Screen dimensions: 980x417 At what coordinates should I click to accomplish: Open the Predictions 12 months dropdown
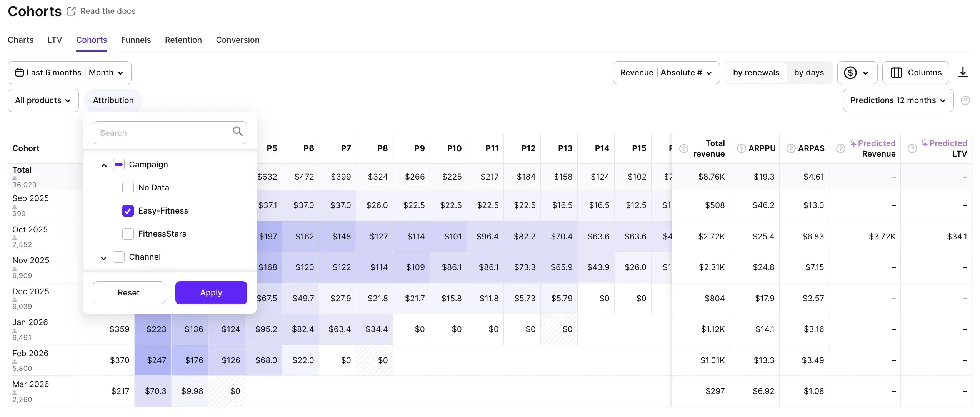pos(898,100)
